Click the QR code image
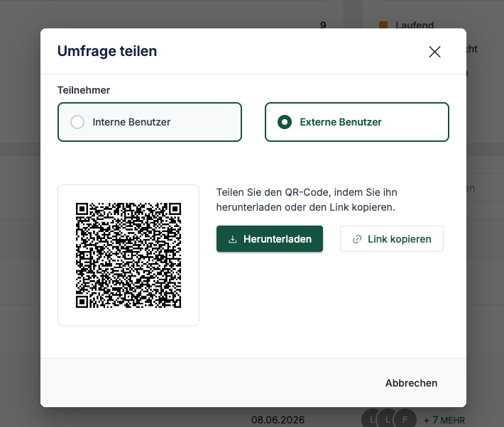Viewport: 504px width, 427px height. (128, 255)
